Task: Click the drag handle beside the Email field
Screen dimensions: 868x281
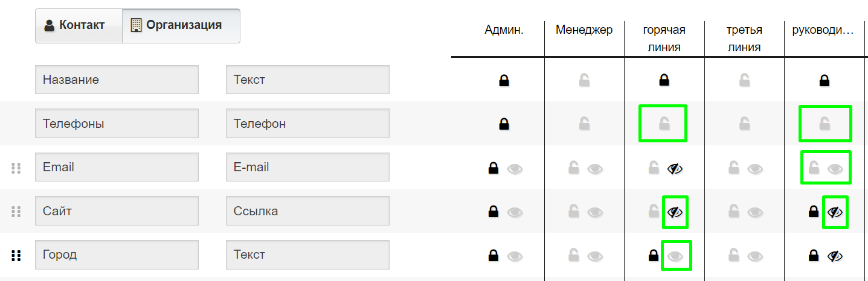Action: [16, 168]
